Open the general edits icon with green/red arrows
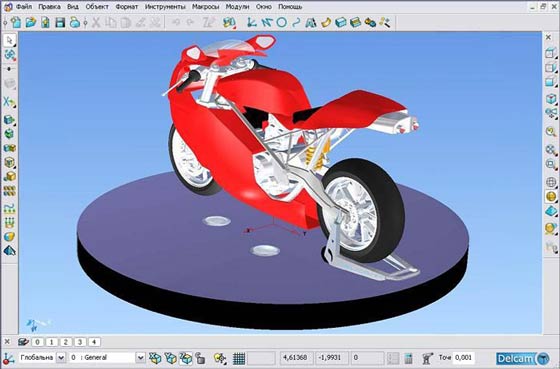Screen dimensions: 560x369 pyautogui.click(x=229, y=23)
